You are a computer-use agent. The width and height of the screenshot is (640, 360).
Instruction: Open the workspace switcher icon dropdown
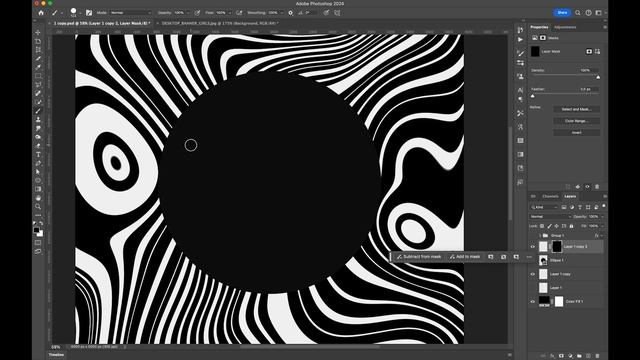tap(599, 13)
